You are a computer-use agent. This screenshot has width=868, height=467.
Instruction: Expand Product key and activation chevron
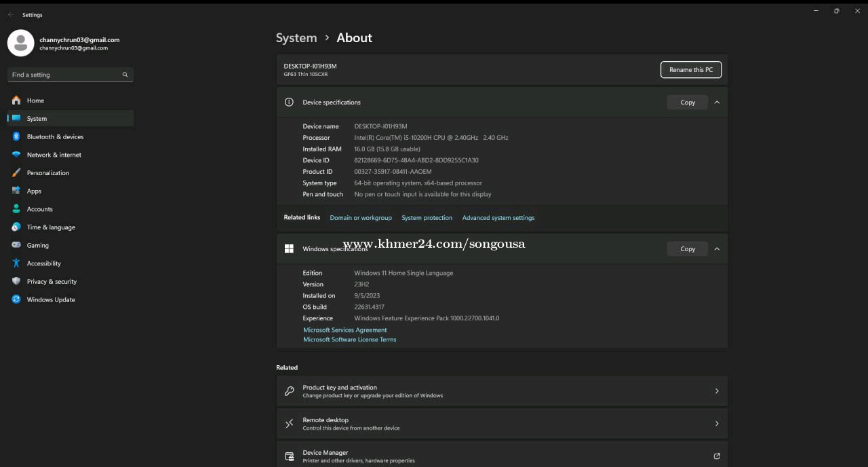[717, 391]
